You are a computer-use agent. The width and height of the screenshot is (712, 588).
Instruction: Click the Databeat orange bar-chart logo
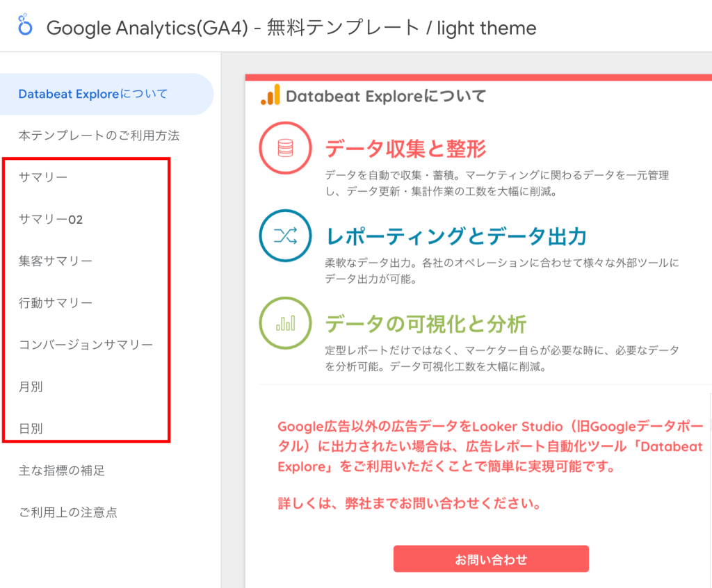[270, 95]
